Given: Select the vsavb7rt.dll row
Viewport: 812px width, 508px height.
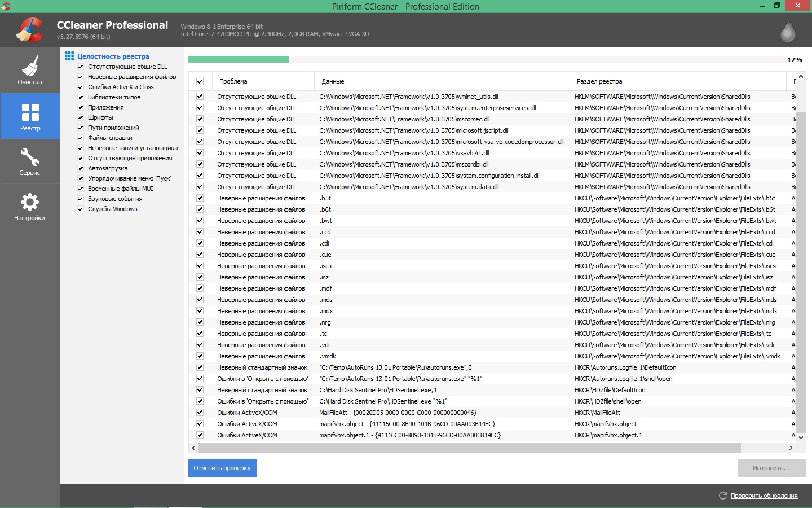Looking at the screenshot, I should pyautogui.click(x=492, y=153).
